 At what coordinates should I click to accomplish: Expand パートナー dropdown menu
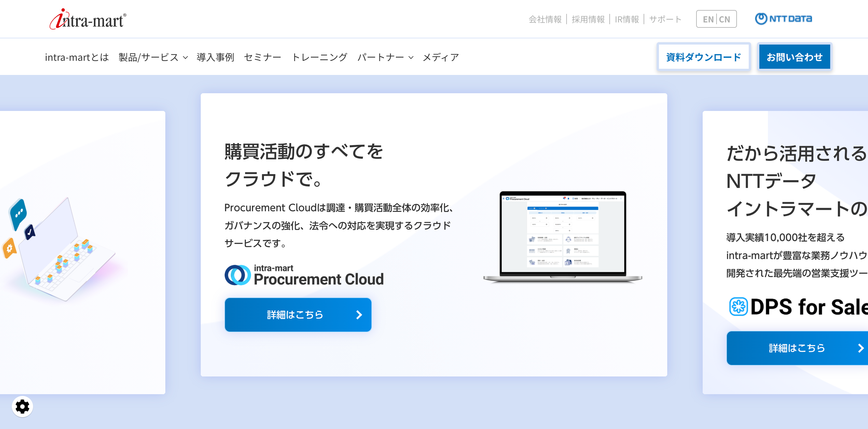(385, 57)
